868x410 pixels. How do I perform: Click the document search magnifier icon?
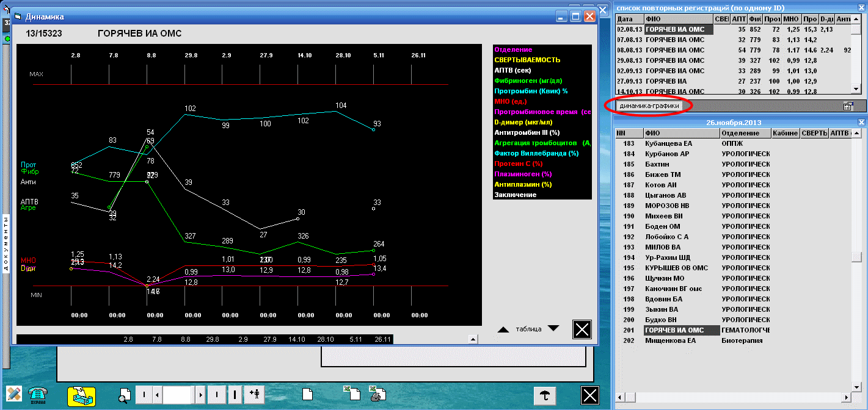coord(124,395)
